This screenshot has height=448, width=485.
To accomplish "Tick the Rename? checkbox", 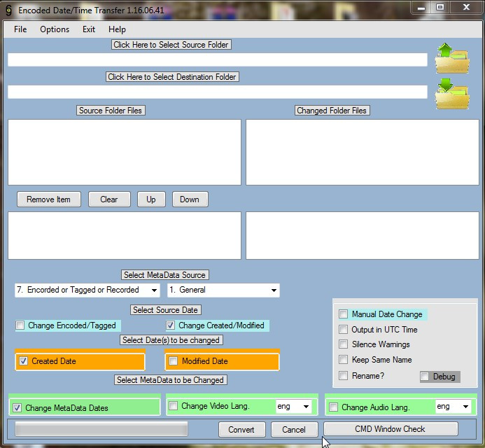I will 343,376.
